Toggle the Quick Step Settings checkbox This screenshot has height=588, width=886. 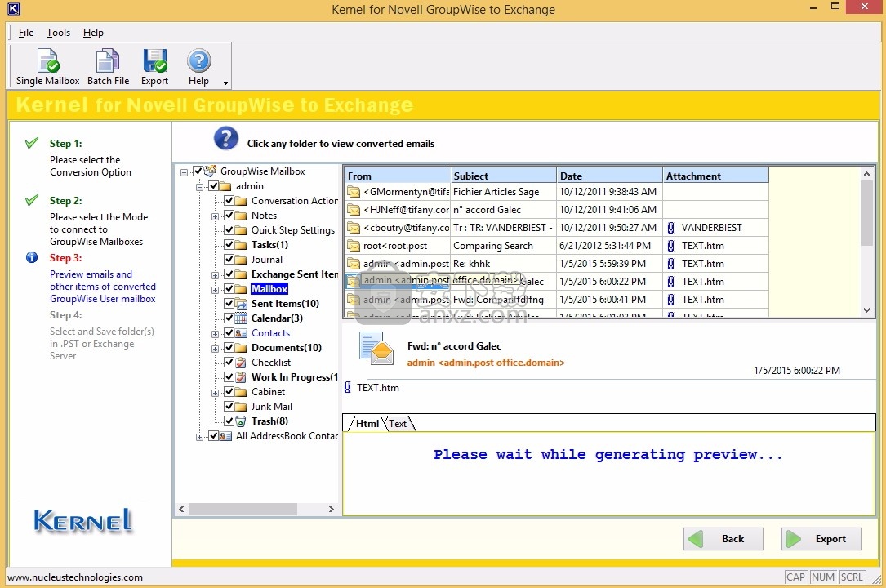pyautogui.click(x=229, y=229)
